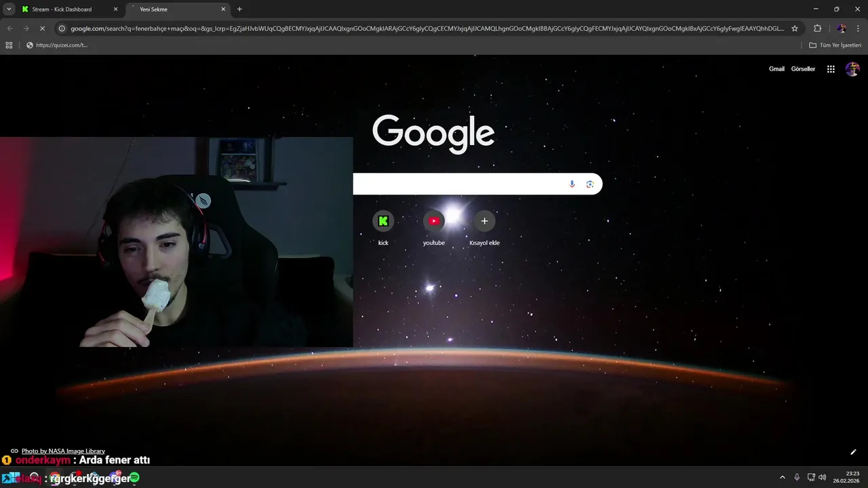Open the youtube shortcut tile
868x488 pixels.
click(434, 228)
